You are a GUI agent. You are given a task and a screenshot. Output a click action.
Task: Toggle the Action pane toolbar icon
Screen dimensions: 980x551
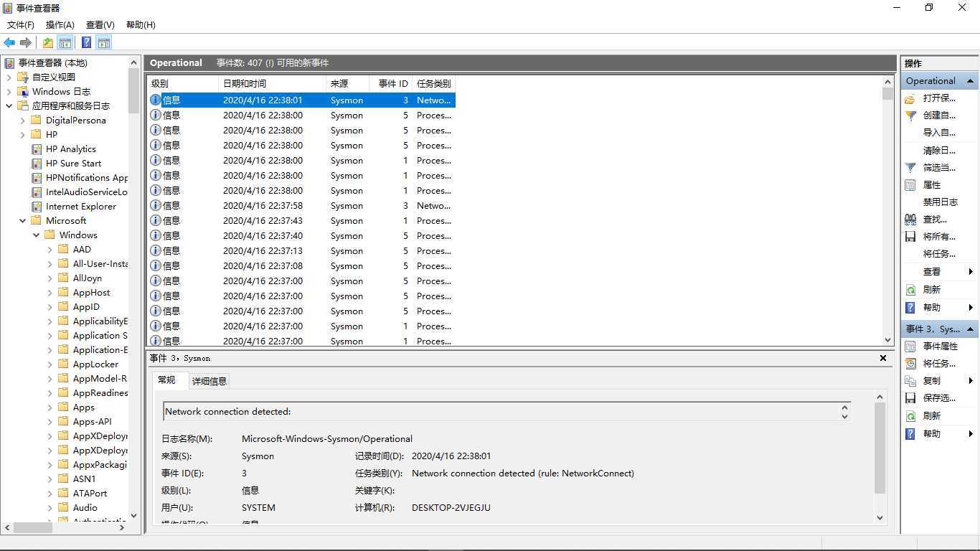click(104, 43)
